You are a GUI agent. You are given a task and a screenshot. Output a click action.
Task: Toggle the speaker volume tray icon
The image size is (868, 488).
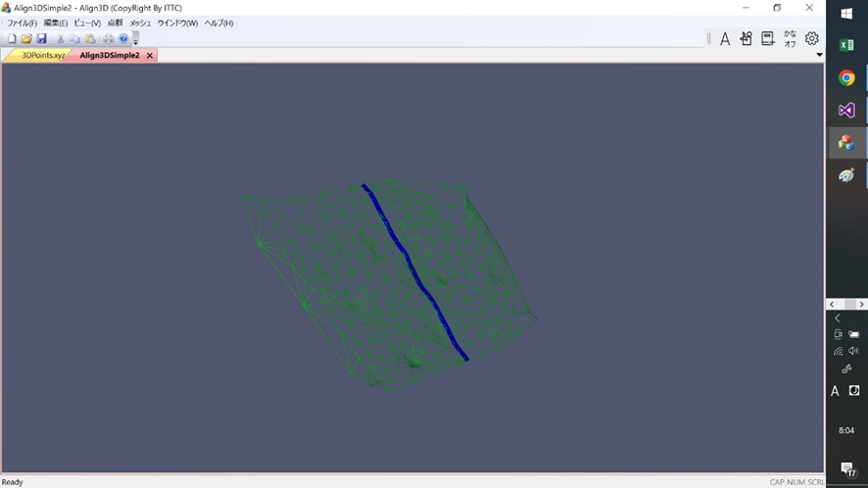(x=853, y=351)
